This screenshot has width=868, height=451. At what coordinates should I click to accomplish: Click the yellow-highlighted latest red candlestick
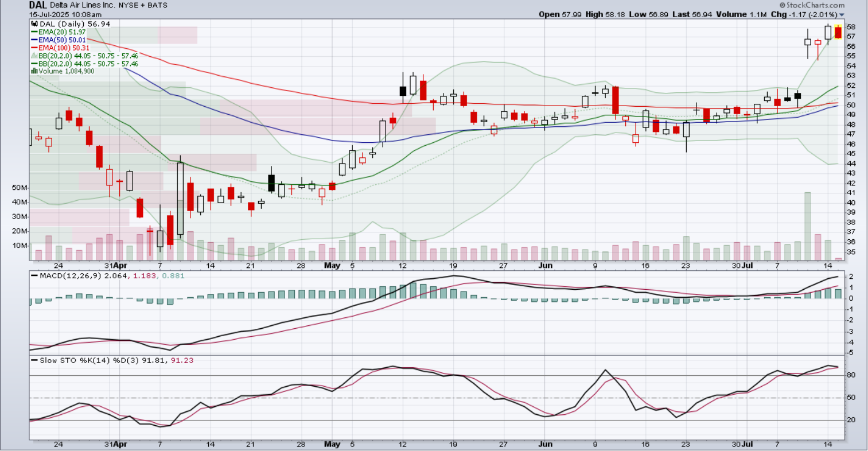pos(838,32)
